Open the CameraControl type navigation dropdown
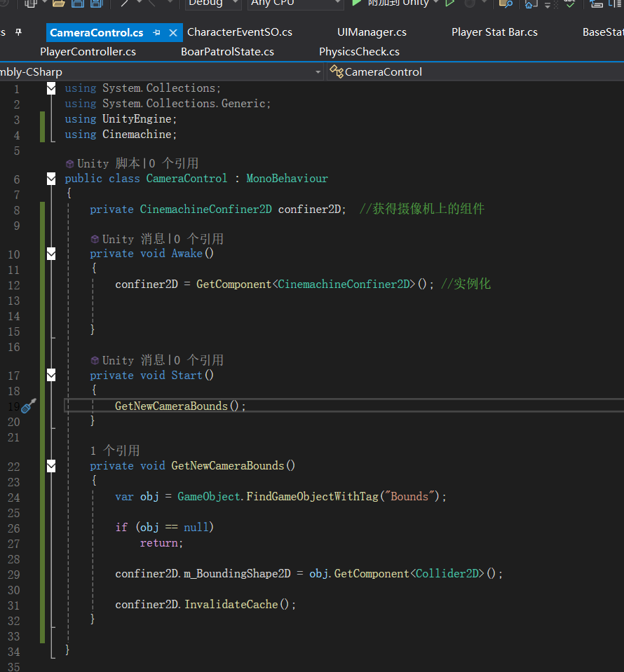This screenshot has width=624, height=672. (x=476, y=72)
